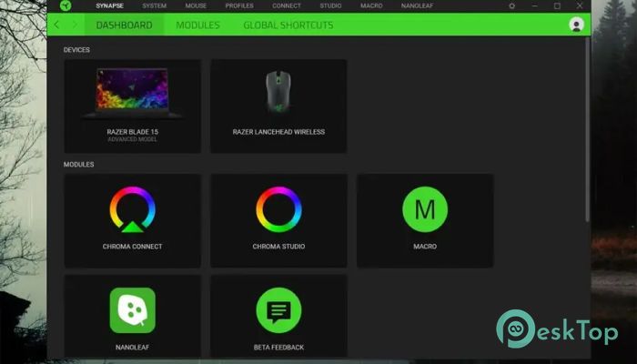Open the Nanoleaf top menu

417,5
